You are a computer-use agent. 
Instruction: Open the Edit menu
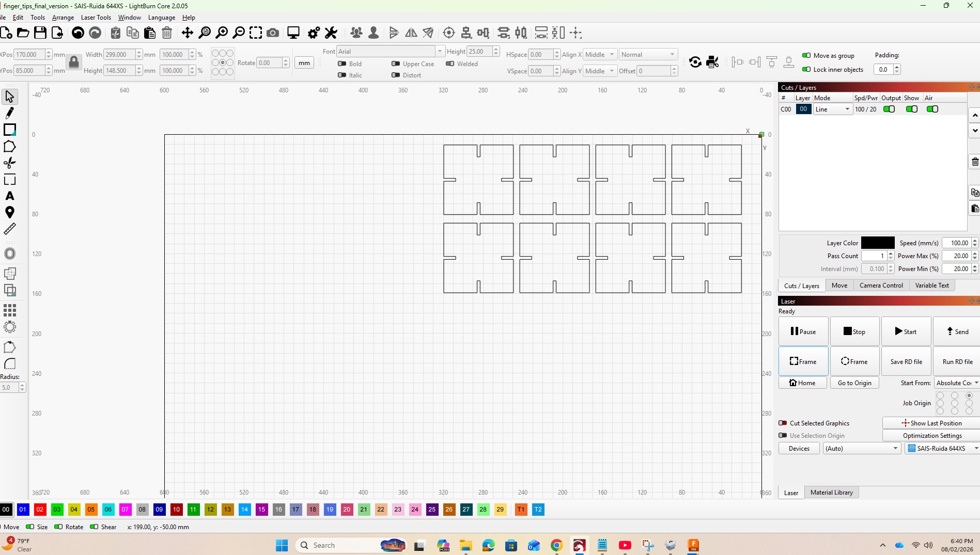pos(18,17)
